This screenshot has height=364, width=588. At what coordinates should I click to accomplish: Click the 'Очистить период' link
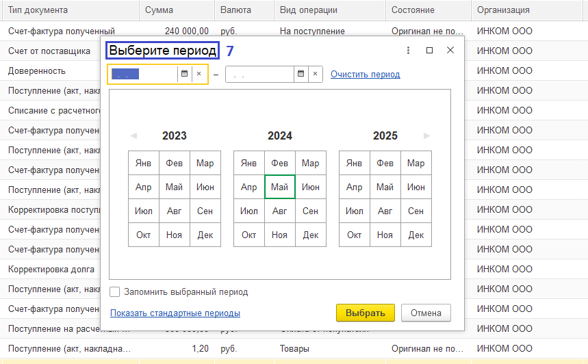[x=365, y=75]
